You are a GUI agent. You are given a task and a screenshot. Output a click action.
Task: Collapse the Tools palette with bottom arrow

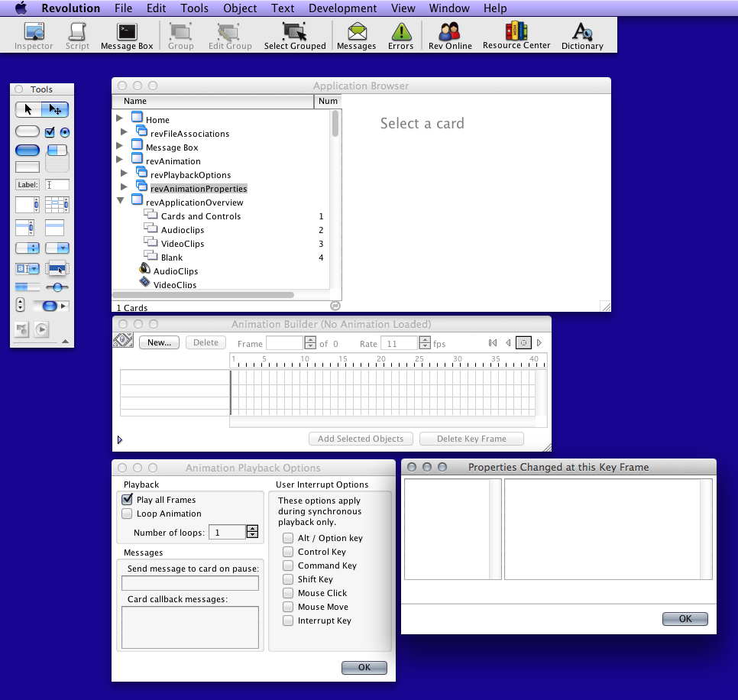(x=66, y=342)
